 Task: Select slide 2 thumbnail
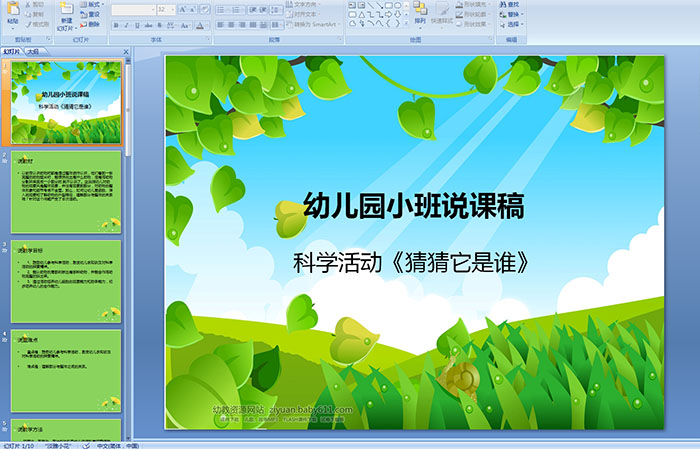tap(66, 192)
